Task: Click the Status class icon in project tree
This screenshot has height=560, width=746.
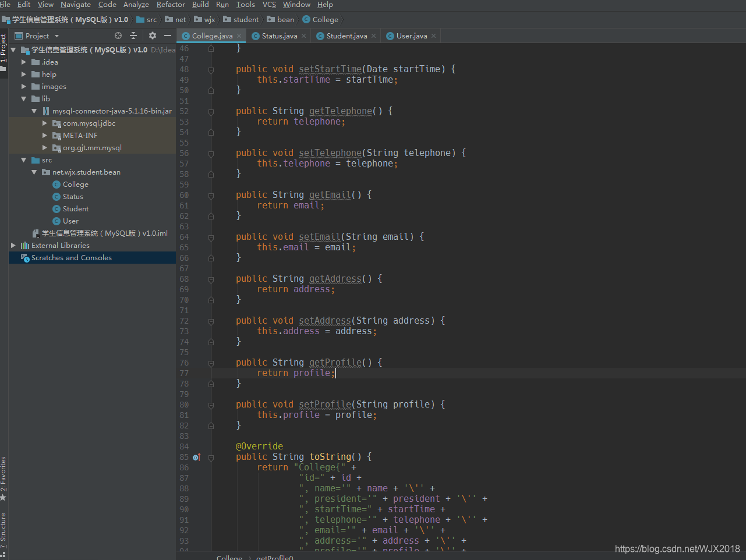Action: tap(56, 197)
